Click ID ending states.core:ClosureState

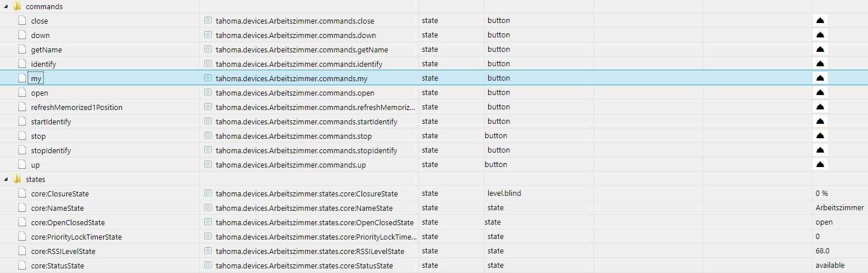tap(307, 194)
